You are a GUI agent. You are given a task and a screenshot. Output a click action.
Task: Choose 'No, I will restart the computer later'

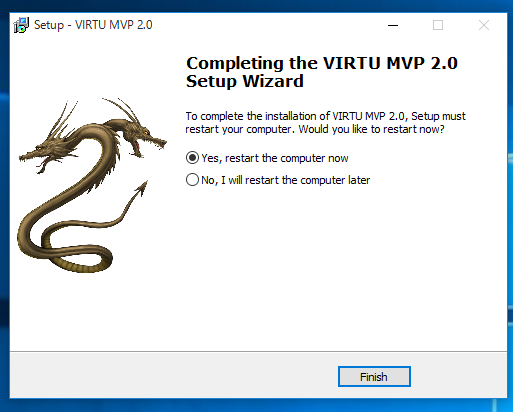pos(278,180)
